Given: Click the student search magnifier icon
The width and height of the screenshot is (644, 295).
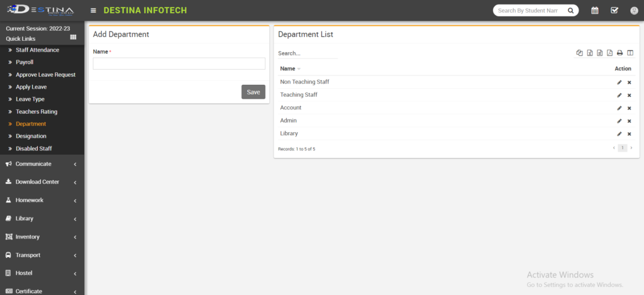Looking at the screenshot, I should [571, 11].
